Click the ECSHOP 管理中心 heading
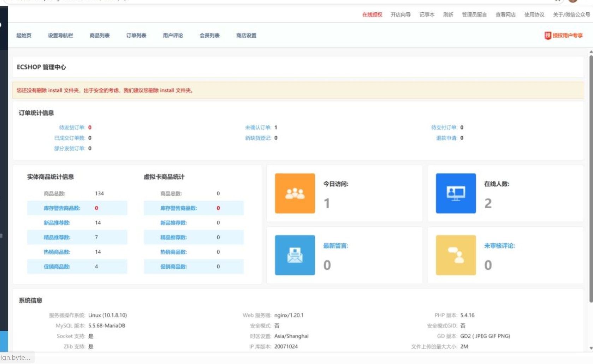593x364 pixels. (x=41, y=67)
